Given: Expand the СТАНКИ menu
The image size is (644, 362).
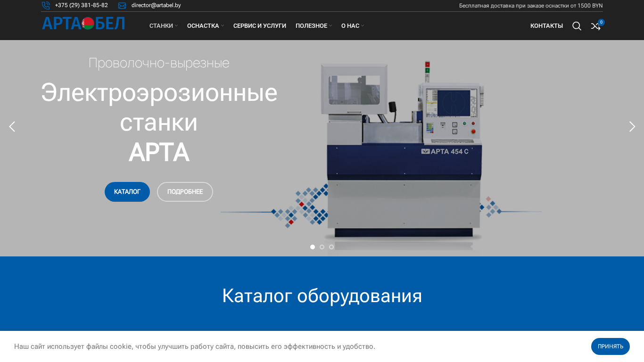Looking at the screenshot, I should 164,26.
